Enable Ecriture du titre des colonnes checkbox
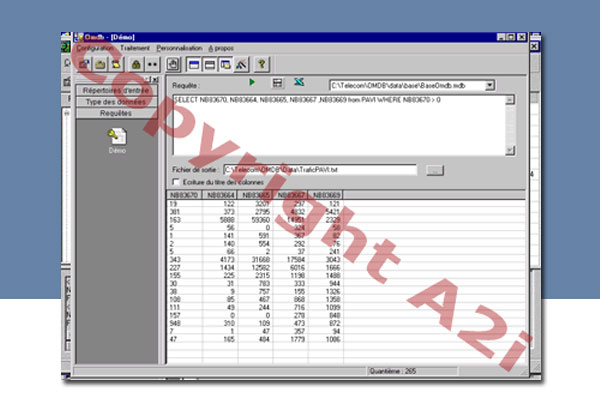 177,182
